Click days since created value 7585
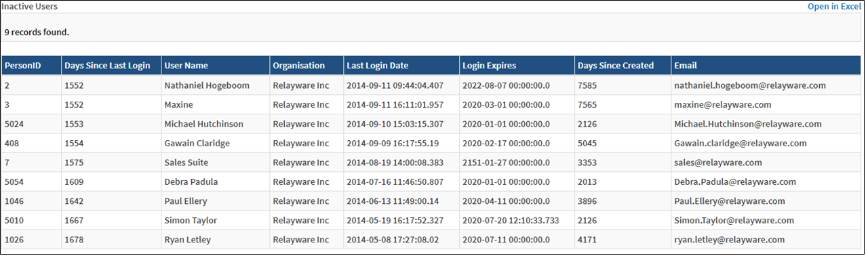This screenshot has width=868, height=258. [587, 85]
